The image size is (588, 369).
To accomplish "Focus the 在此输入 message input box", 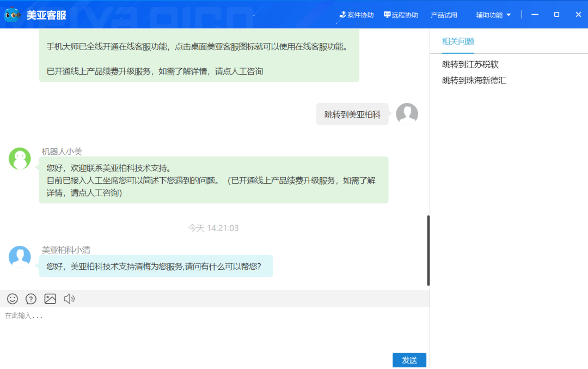I will (215, 330).
